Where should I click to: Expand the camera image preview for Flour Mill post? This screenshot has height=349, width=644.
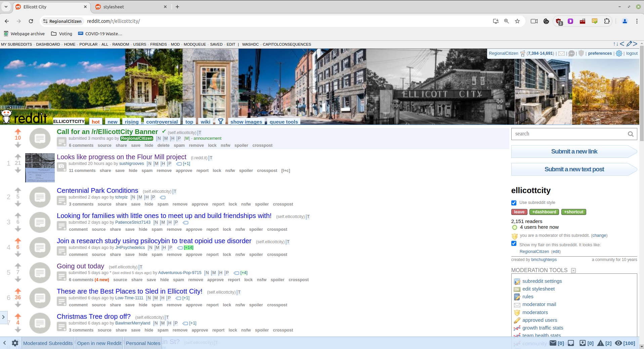(x=61, y=167)
